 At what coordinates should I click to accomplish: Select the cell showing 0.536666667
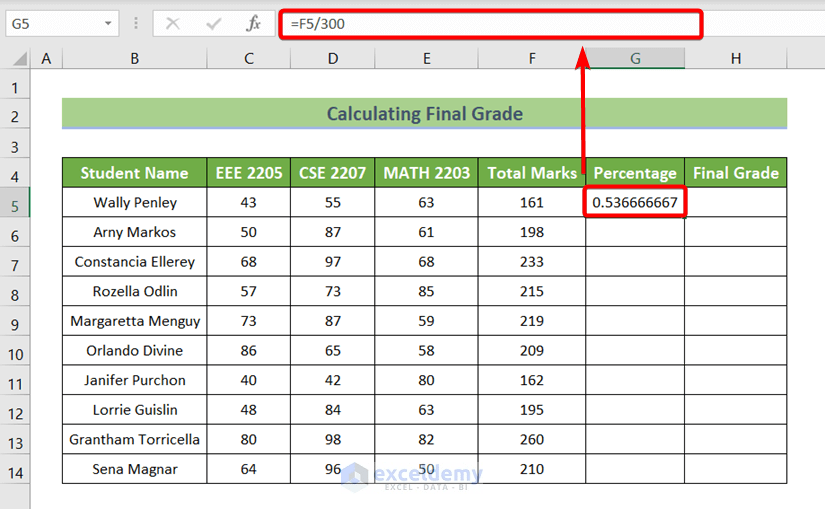(x=635, y=202)
